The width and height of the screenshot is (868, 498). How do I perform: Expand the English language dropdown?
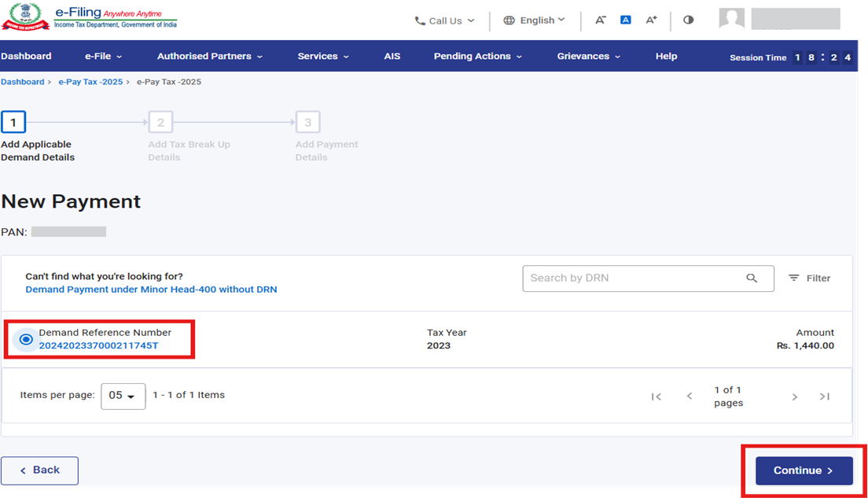tap(535, 20)
